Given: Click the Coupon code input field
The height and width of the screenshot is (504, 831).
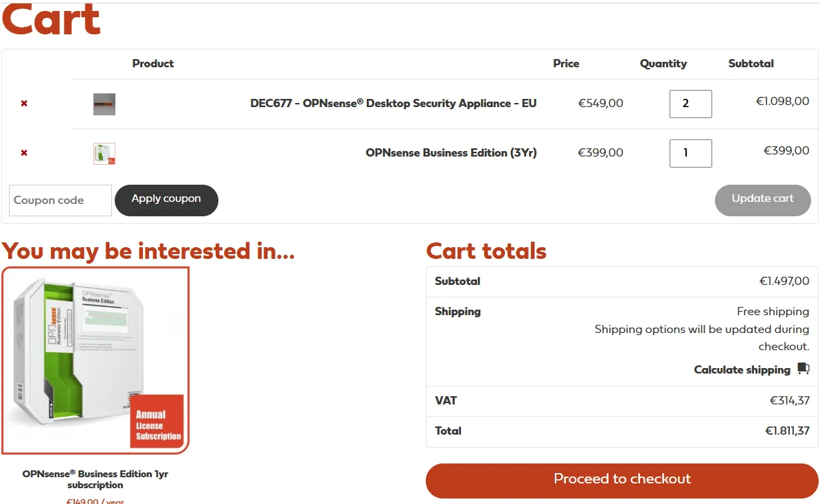Looking at the screenshot, I should [x=60, y=201].
